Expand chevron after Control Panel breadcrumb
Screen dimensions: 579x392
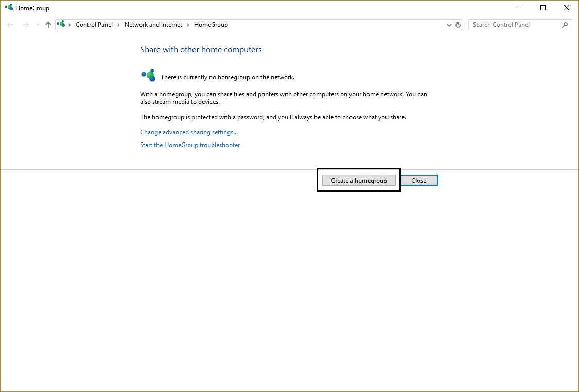[x=118, y=25]
